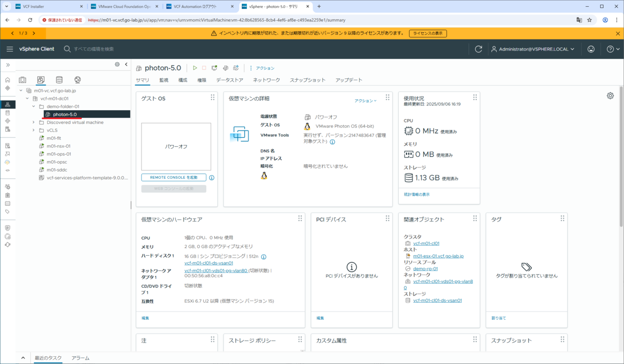Image resolution: width=624 pixels, height=364 pixels.
Task: Open the ネットワーク tab
Action: [x=266, y=80]
